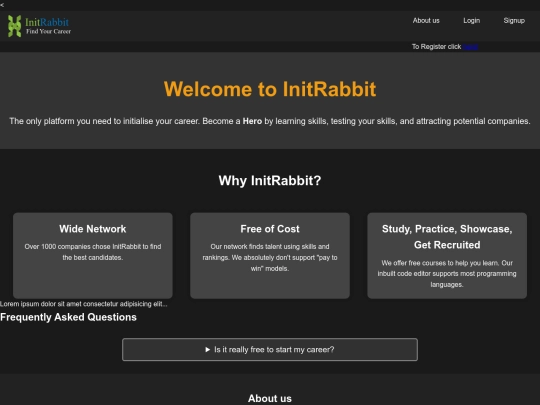Select the Wide Network card
The height and width of the screenshot is (405, 540).
pos(93,256)
